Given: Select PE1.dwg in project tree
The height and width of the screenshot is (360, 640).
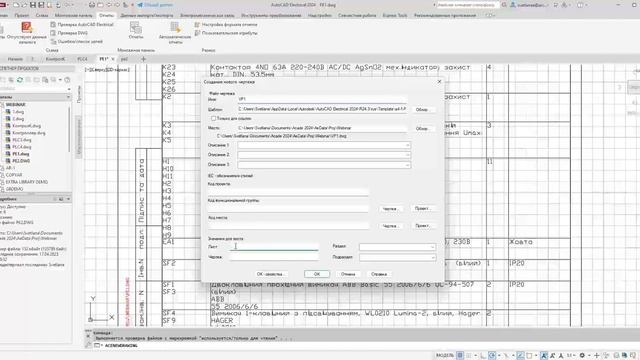Looking at the screenshot, I should pyautogui.click(x=20, y=154).
